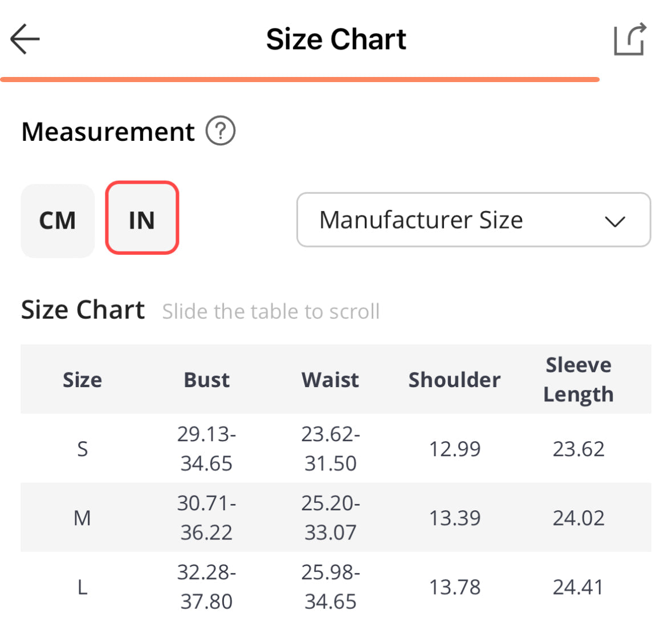Viewport: 672px width, 634px height.
Task: Select the M size row label
Action: 82,518
